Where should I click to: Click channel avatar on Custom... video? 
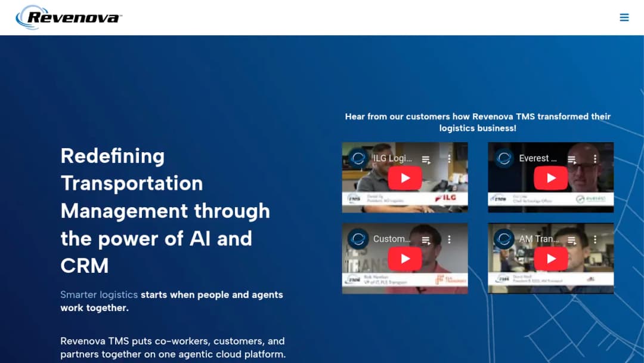tap(358, 239)
